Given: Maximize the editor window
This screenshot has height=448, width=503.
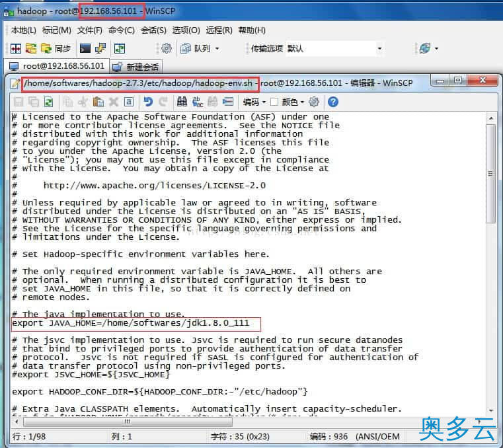Looking at the screenshot, I should coord(458,80).
